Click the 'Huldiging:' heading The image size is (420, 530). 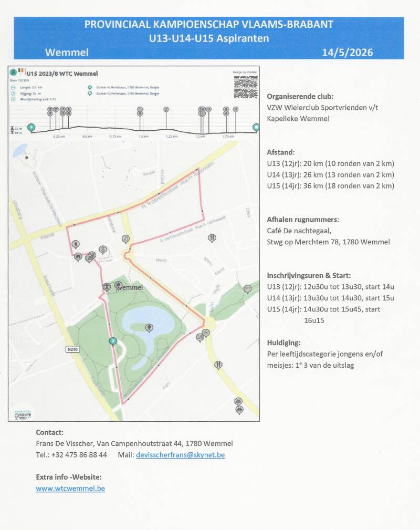coord(284,343)
